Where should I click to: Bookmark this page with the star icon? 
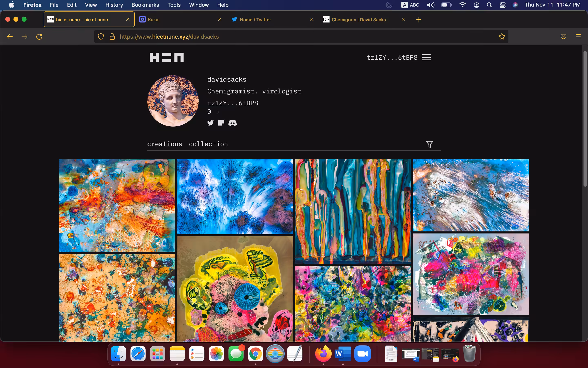click(501, 37)
